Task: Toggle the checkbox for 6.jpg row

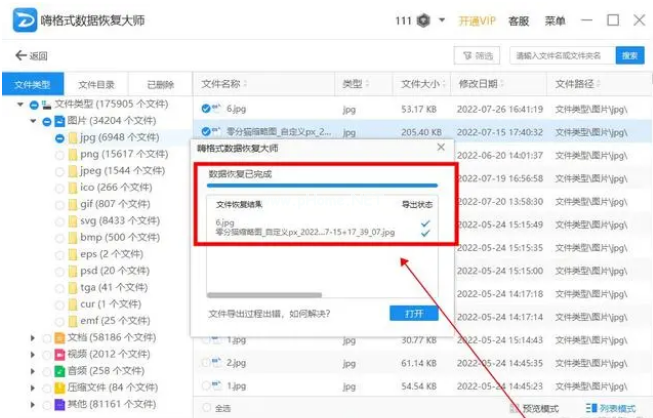Action: pos(205,108)
